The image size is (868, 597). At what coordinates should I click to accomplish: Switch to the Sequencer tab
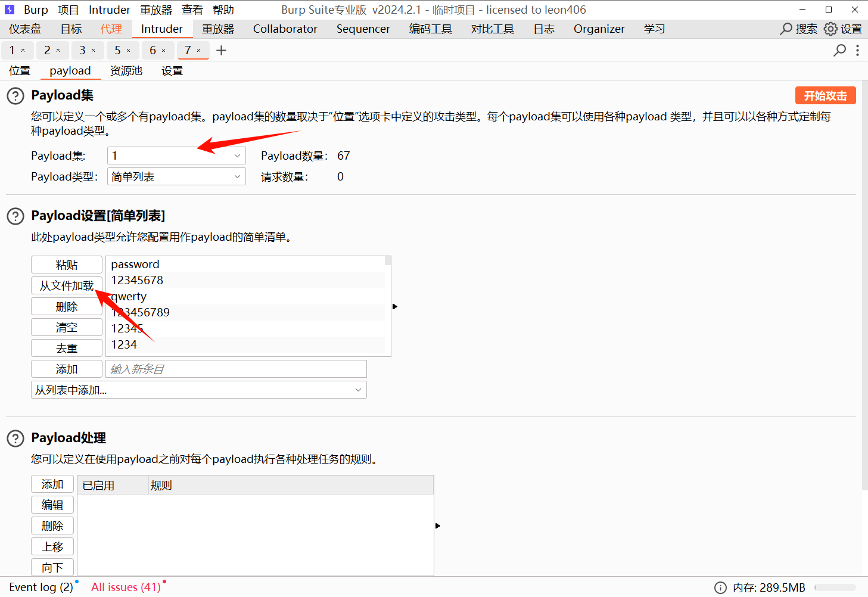pos(363,29)
